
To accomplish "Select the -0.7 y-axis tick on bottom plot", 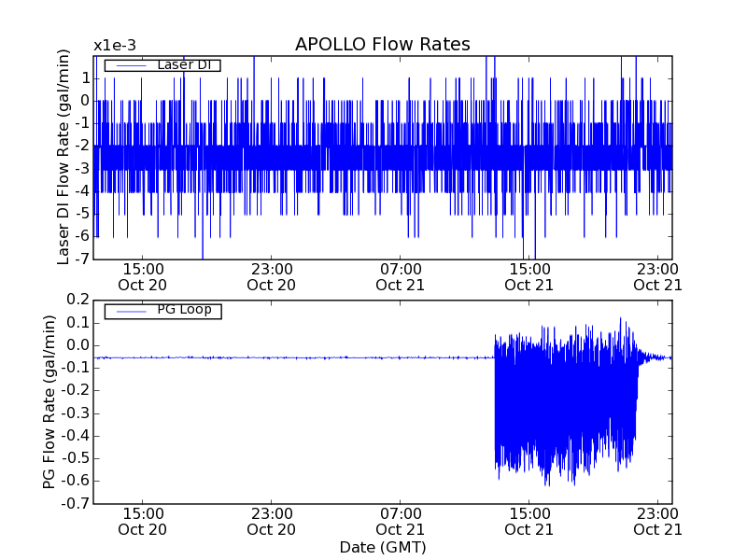I will [x=75, y=504].
